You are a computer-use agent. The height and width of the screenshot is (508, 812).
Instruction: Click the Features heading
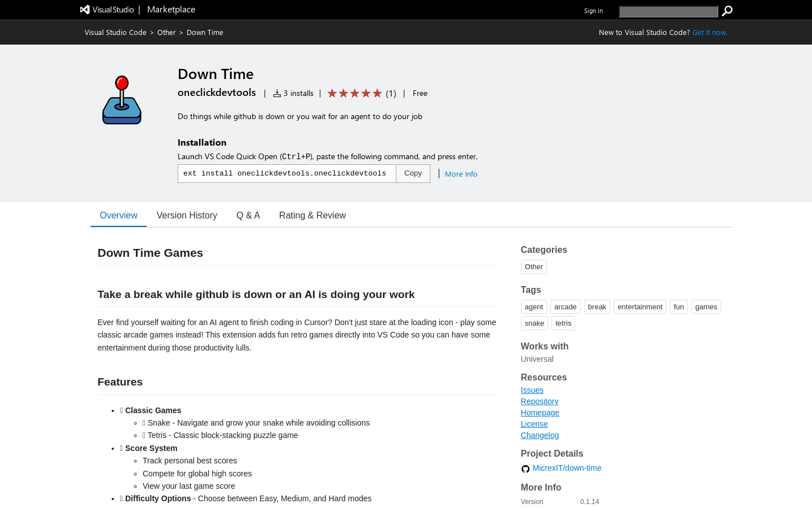[x=120, y=382]
